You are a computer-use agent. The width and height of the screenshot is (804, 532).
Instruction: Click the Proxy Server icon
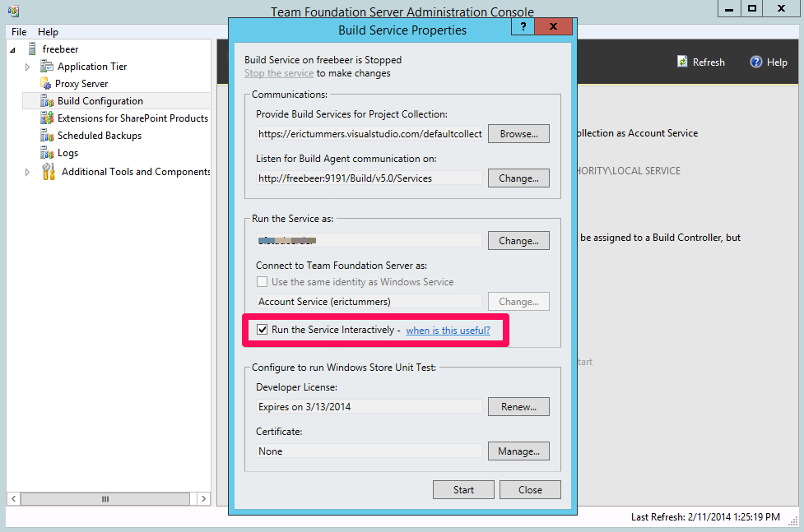pos(46,84)
